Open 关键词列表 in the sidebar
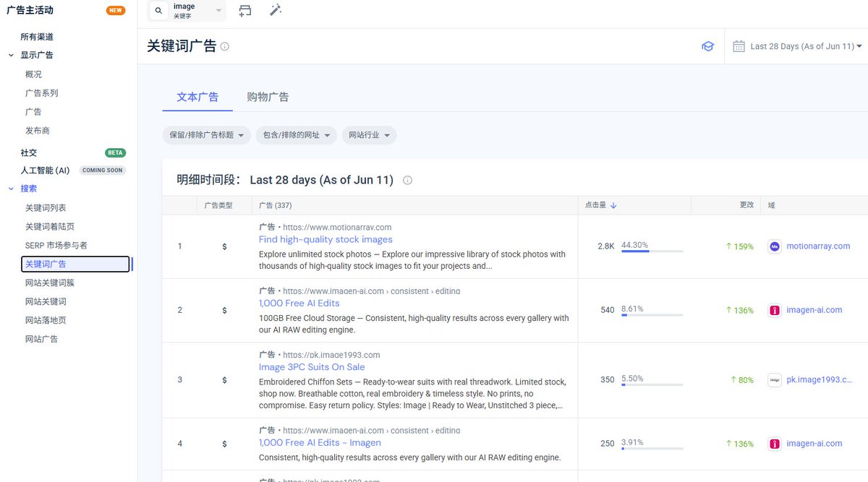The width and height of the screenshot is (868, 482). click(x=46, y=208)
